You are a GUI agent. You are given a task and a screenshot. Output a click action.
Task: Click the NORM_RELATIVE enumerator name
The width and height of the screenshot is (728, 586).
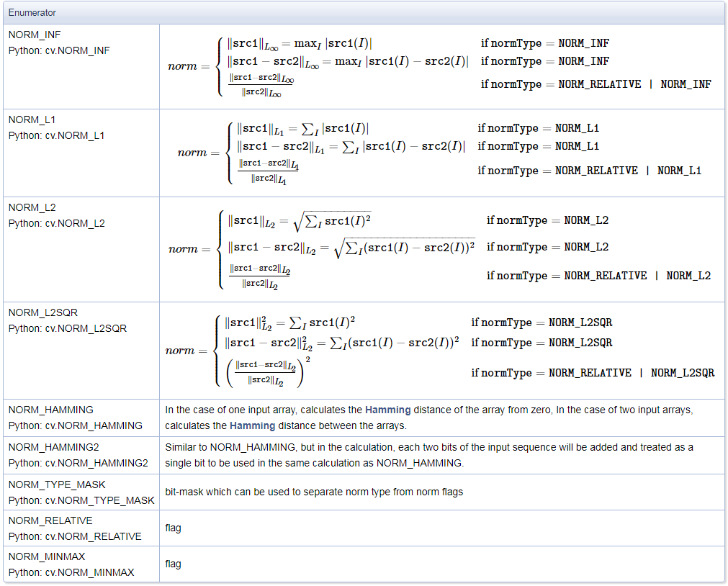tap(50, 520)
